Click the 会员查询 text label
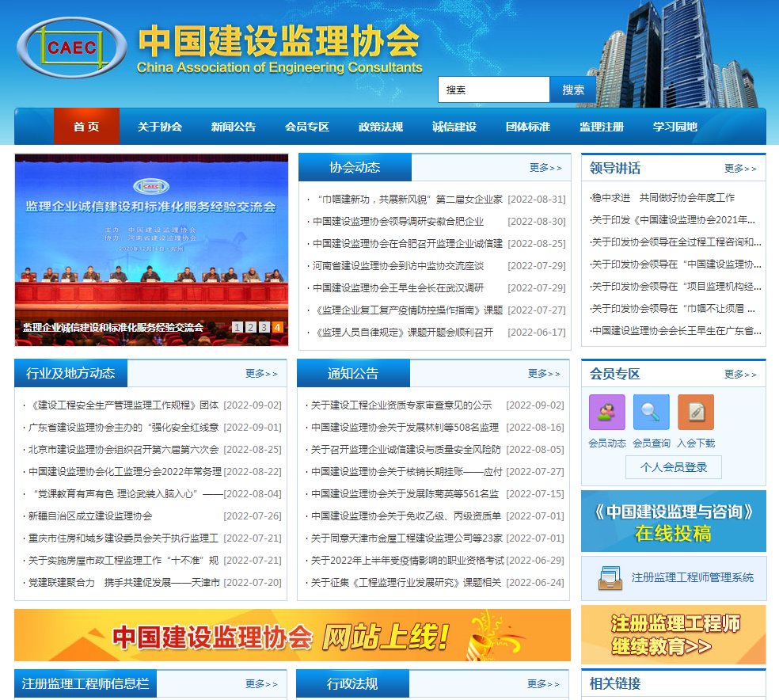Viewport: 779px width, 700px height. pyautogui.click(x=652, y=443)
